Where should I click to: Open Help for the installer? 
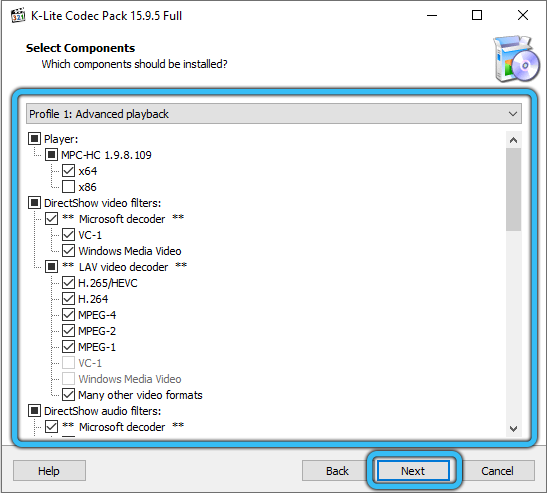[x=49, y=471]
